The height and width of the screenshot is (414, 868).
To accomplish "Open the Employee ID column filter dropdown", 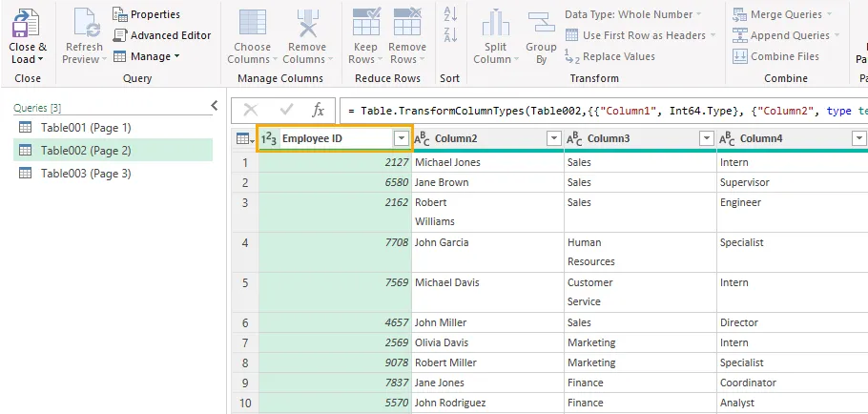I will coord(402,139).
